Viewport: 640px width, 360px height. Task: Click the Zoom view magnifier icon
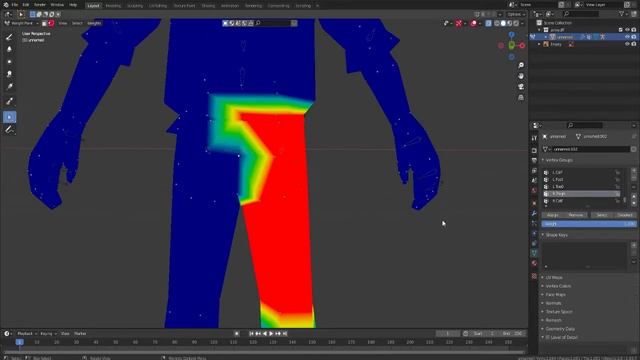pyautogui.click(x=521, y=65)
